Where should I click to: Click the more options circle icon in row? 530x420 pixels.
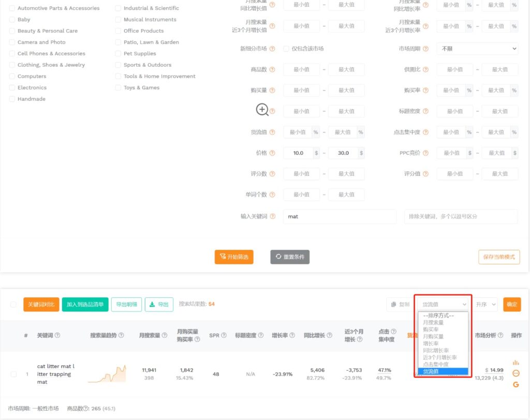pyautogui.click(x=516, y=373)
